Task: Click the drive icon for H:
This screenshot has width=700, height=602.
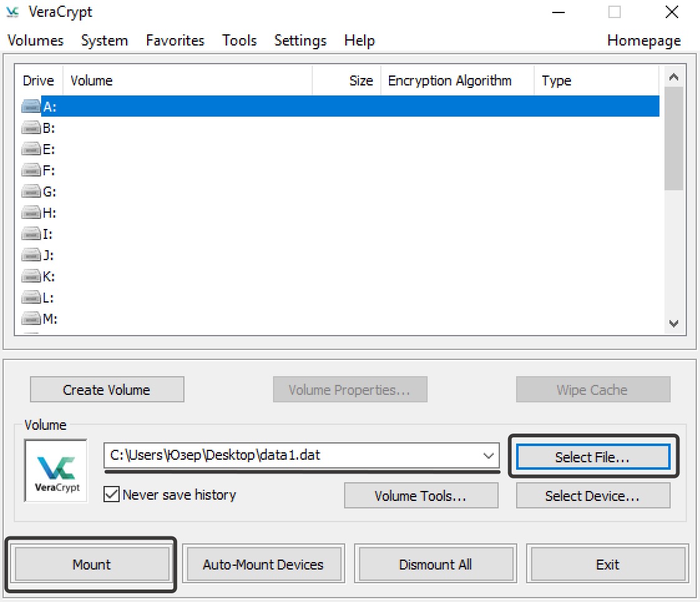Action: [x=31, y=213]
